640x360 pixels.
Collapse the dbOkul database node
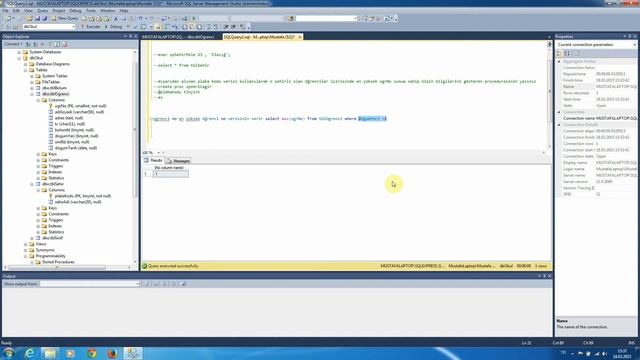(x=19, y=58)
